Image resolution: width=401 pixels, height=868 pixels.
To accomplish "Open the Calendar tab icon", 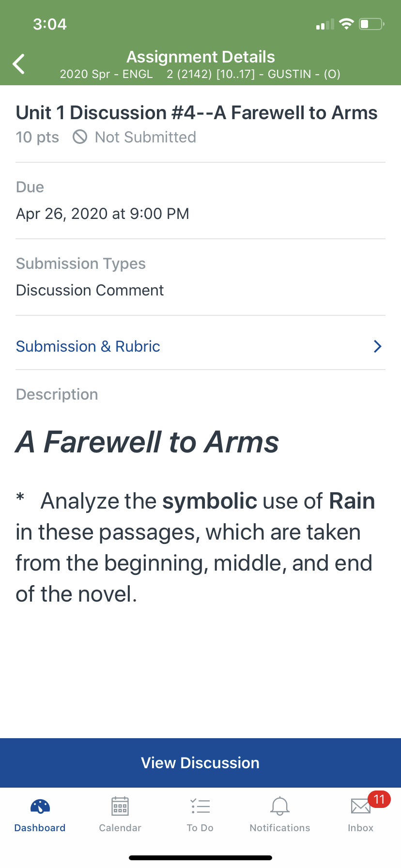I will (x=120, y=806).
